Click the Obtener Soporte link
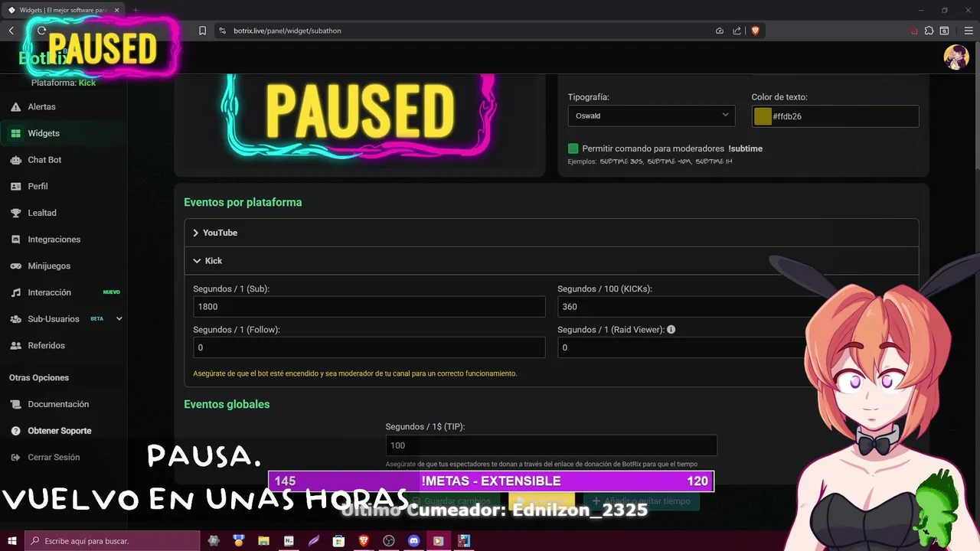This screenshot has height=551, width=980. (60, 431)
